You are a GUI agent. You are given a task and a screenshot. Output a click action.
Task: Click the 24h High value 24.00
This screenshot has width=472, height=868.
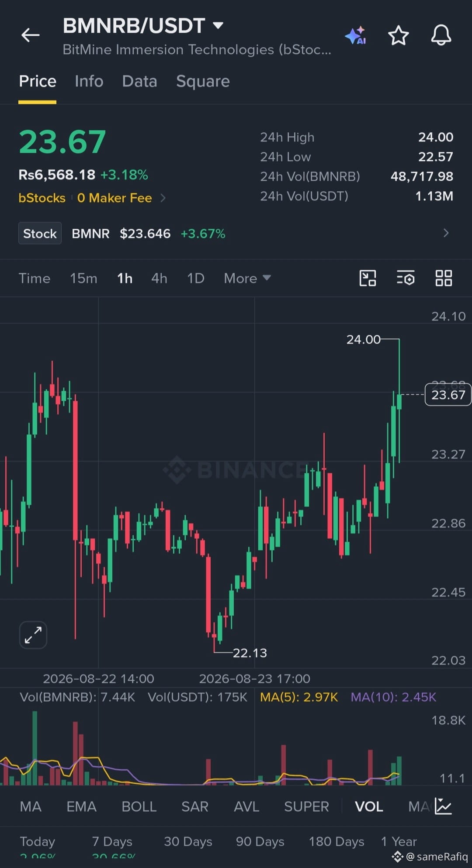(x=436, y=137)
